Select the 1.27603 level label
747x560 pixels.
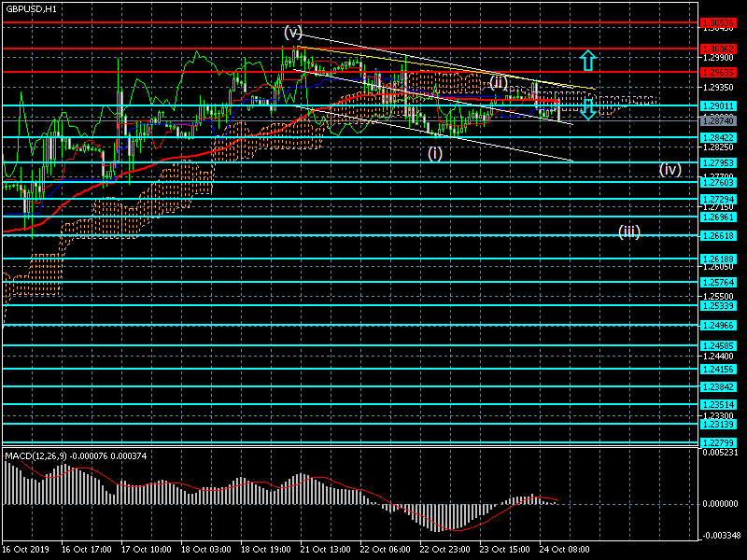[x=718, y=182]
